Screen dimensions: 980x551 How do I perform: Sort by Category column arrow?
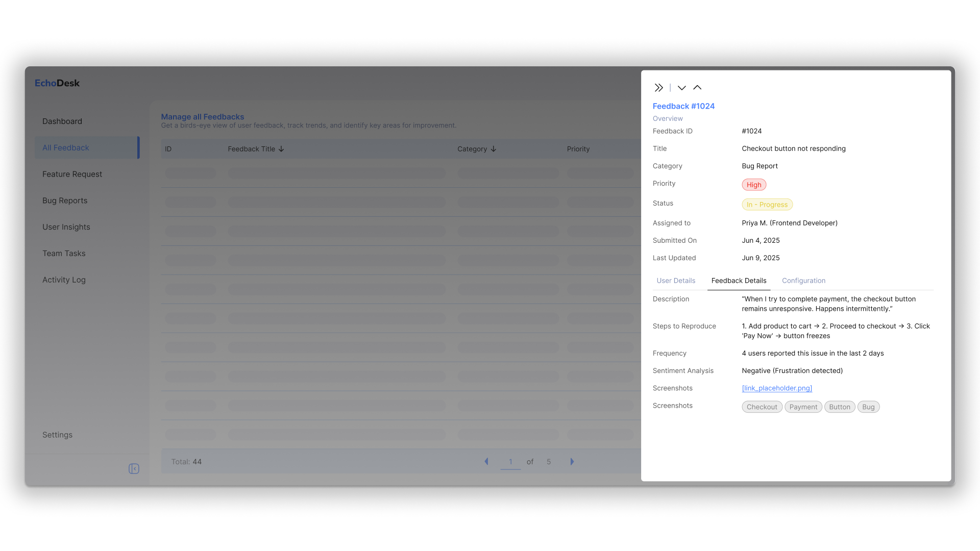(x=493, y=149)
